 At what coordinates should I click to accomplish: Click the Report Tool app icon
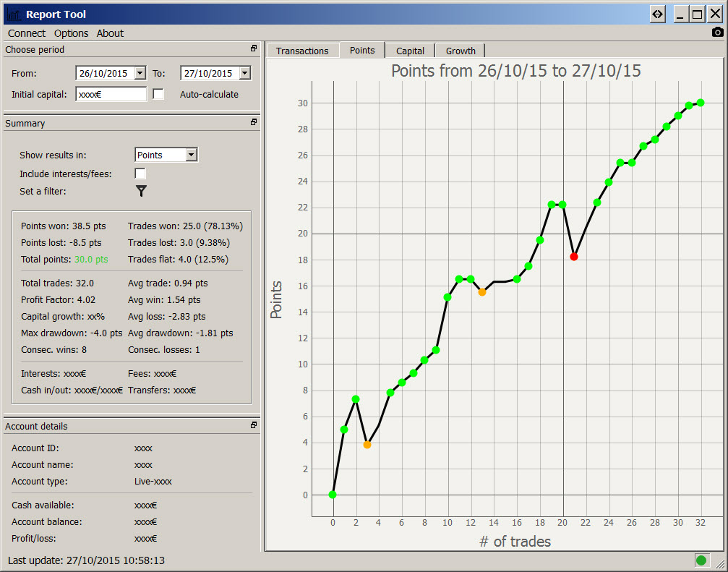click(13, 14)
